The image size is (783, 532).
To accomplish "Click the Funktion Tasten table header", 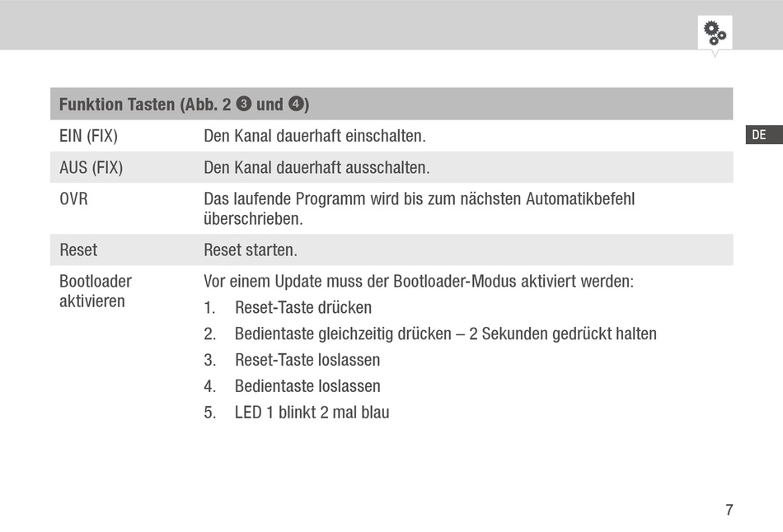I will (x=391, y=104).
